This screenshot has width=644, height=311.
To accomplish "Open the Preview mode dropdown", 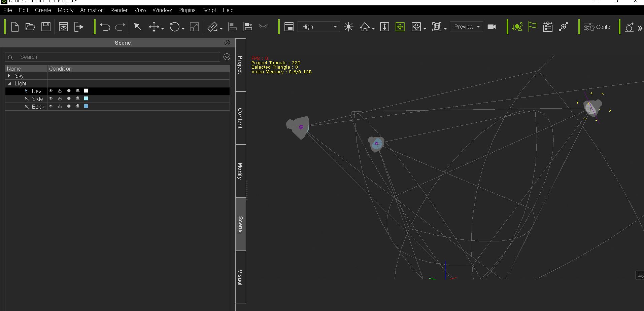I will click(466, 27).
